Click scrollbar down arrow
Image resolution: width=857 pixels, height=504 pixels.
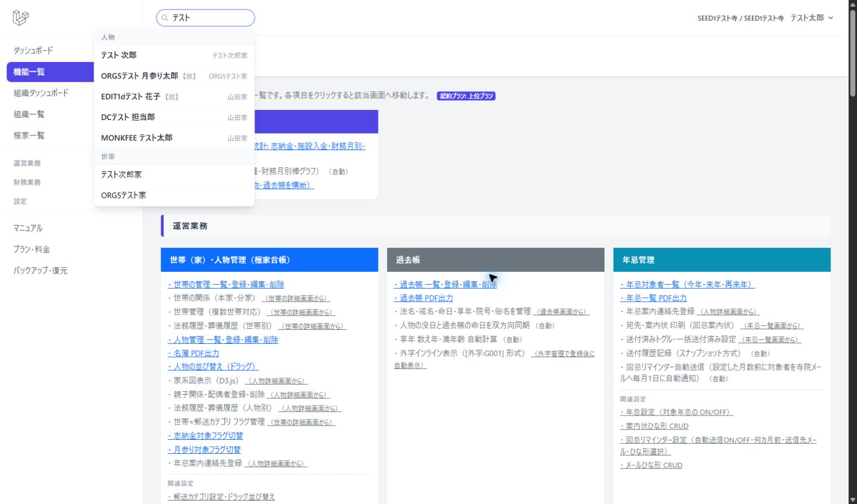(852, 499)
